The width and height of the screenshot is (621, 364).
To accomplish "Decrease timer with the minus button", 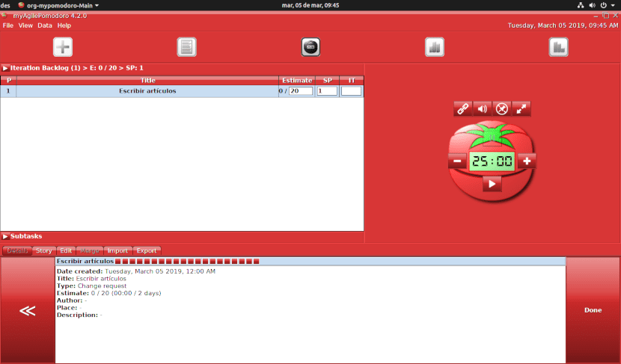I will [457, 161].
